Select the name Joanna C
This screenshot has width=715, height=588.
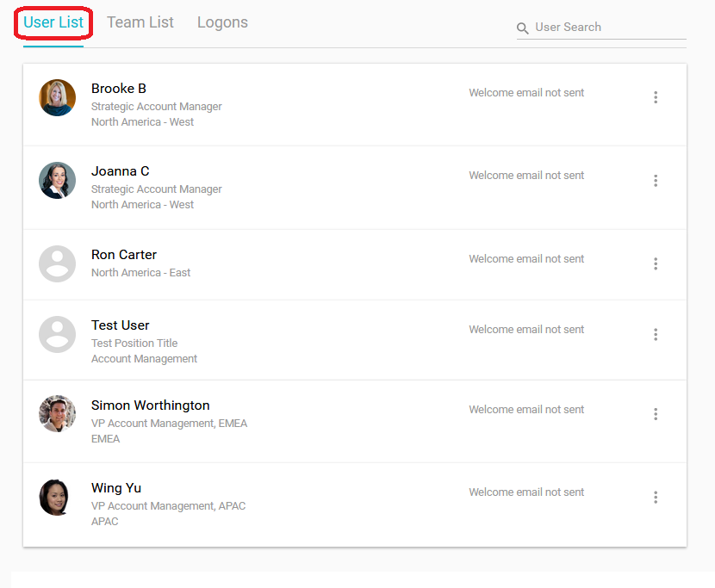tap(121, 171)
